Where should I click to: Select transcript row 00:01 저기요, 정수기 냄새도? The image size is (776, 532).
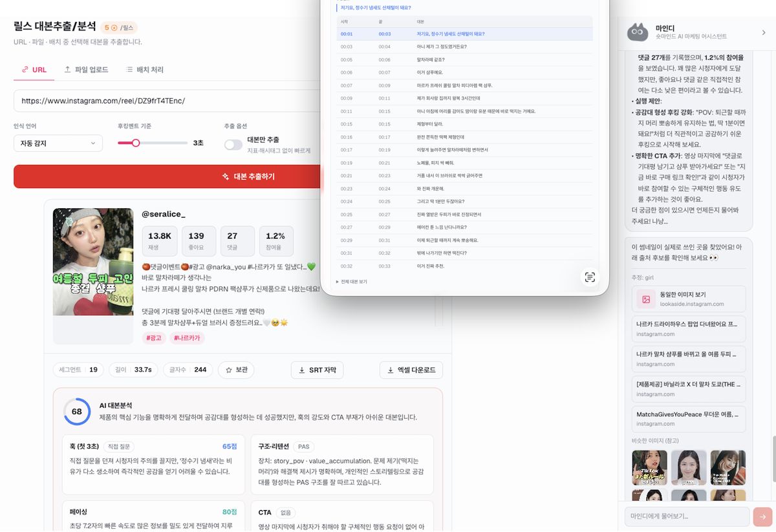[x=464, y=34]
